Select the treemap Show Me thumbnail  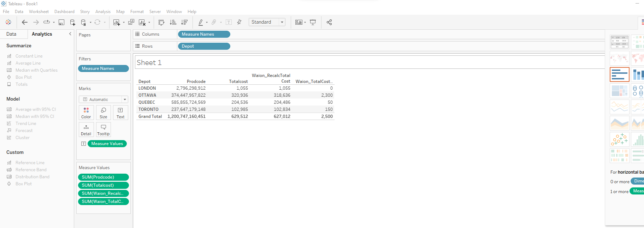pos(620,91)
